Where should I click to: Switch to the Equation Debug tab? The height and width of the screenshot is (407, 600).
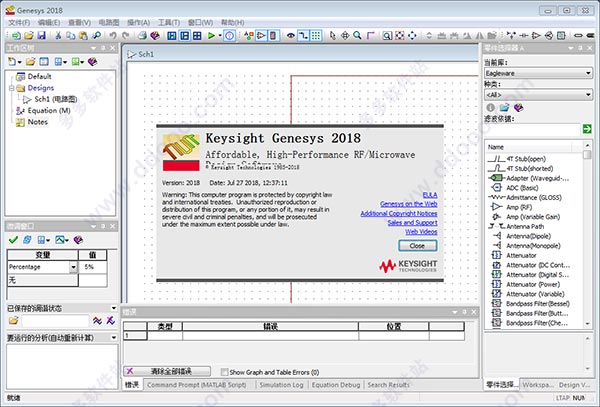click(x=336, y=385)
